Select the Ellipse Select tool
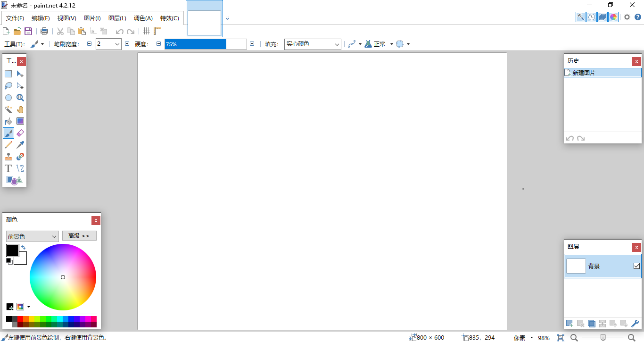The width and height of the screenshot is (644, 342). click(8, 98)
